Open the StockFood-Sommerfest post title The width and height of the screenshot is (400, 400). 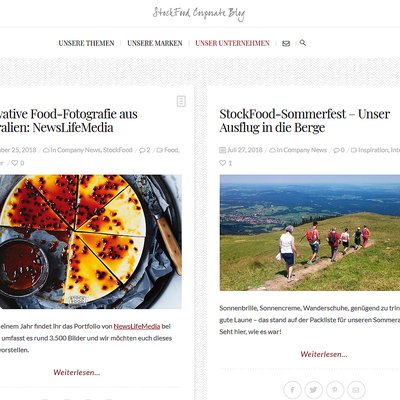[x=305, y=121]
